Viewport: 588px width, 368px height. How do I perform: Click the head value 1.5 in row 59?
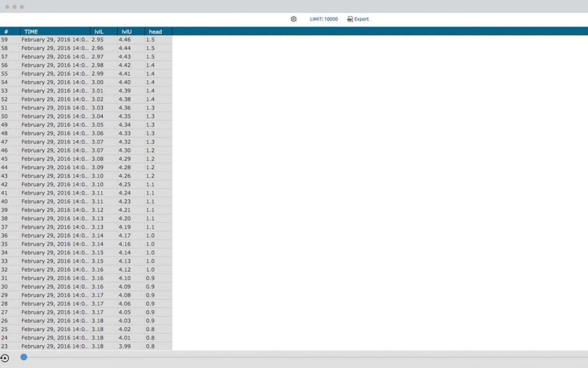(150, 40)
